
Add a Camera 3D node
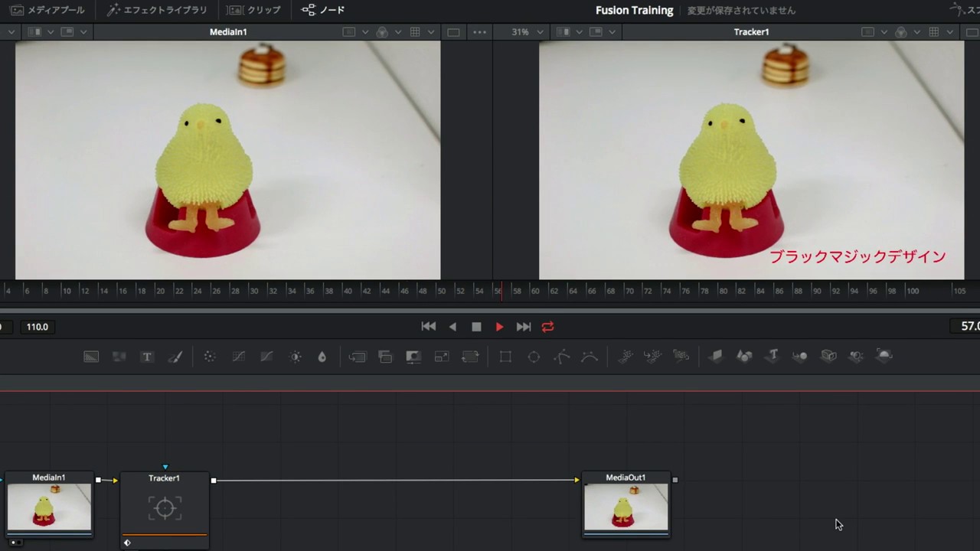tap(828, 356)
